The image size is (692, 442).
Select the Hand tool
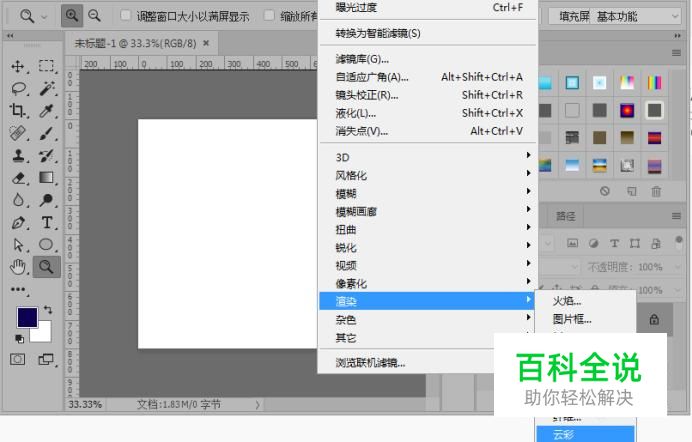point(18,267)
